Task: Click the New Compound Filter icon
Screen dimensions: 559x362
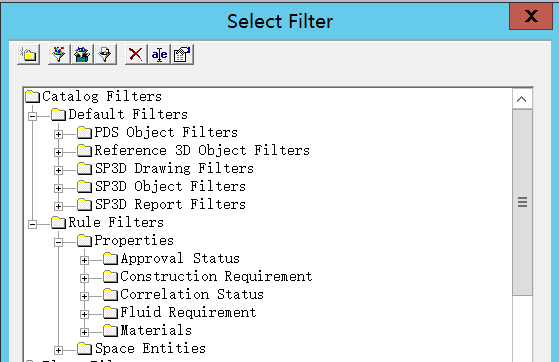Action: (82, 55)
